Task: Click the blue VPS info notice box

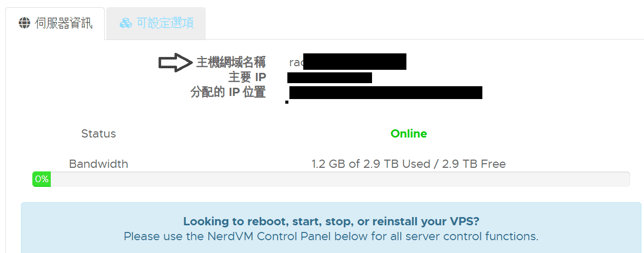Action: 331,227
